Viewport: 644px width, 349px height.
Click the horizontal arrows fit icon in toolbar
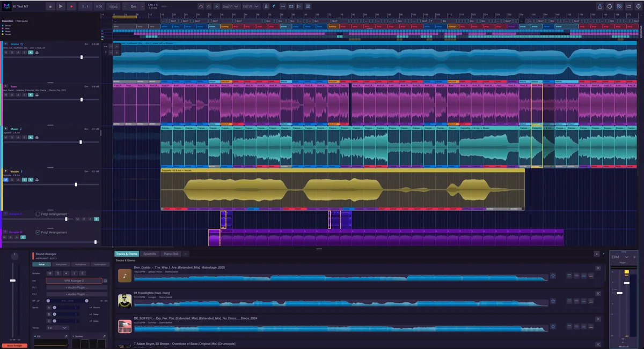283,6
